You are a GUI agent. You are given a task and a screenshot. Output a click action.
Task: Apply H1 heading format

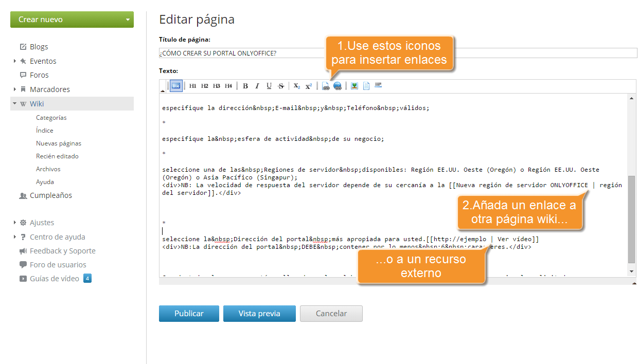pos(192,86)
